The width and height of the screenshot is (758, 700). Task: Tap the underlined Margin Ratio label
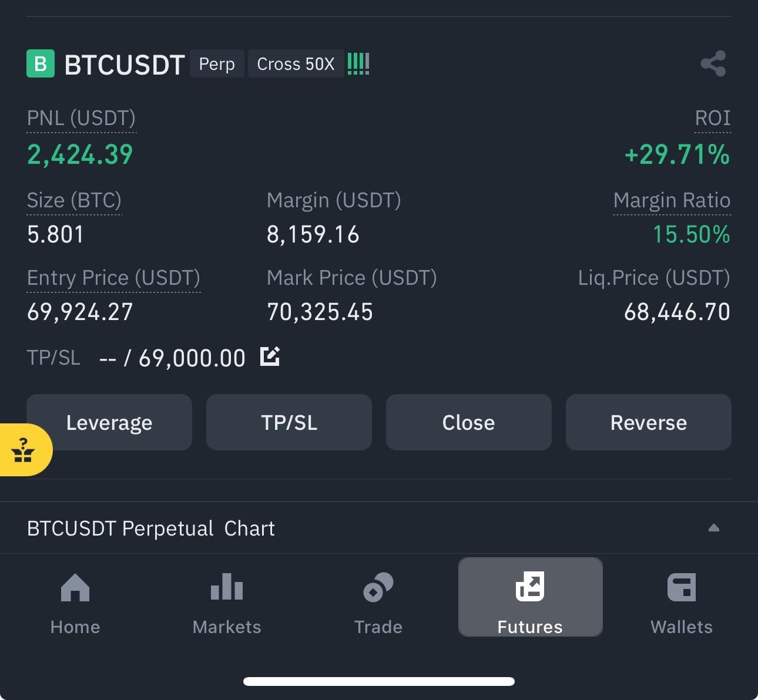[672, 200]
